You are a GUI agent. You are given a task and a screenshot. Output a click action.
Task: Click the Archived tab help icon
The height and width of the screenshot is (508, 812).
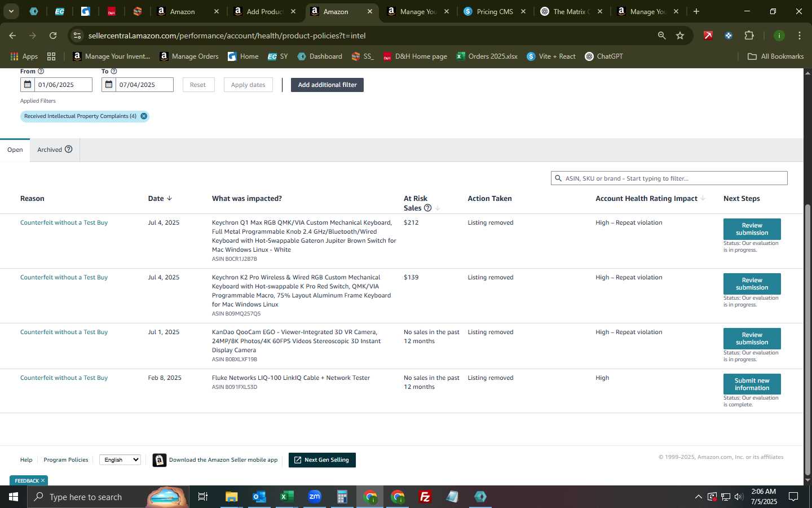click(x=69, y=150)
